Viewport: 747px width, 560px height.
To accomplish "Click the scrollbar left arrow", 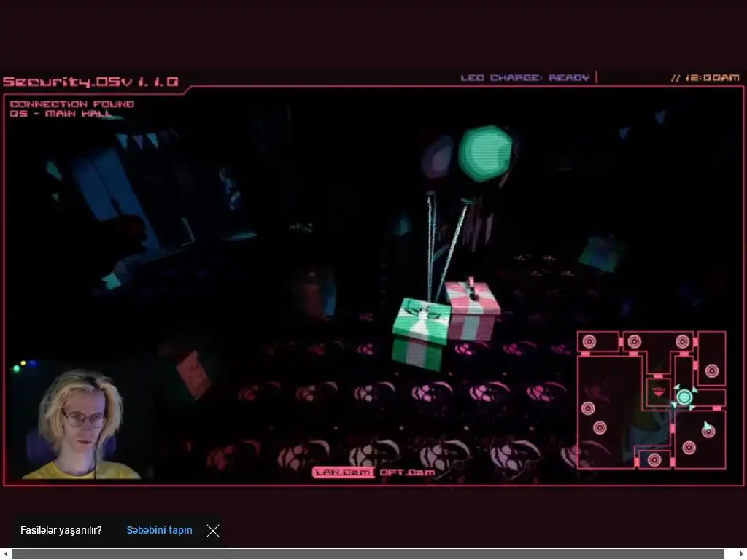I will [5, 553].
